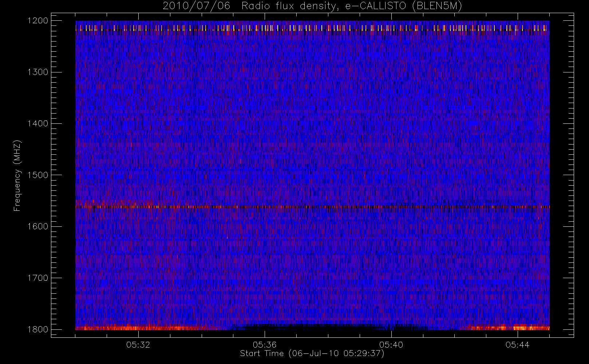This screenshot has width=589, height=364.
Task: Click the 'Start Time (06-Jul-10 05:29:37)' label
Action: 312,353
